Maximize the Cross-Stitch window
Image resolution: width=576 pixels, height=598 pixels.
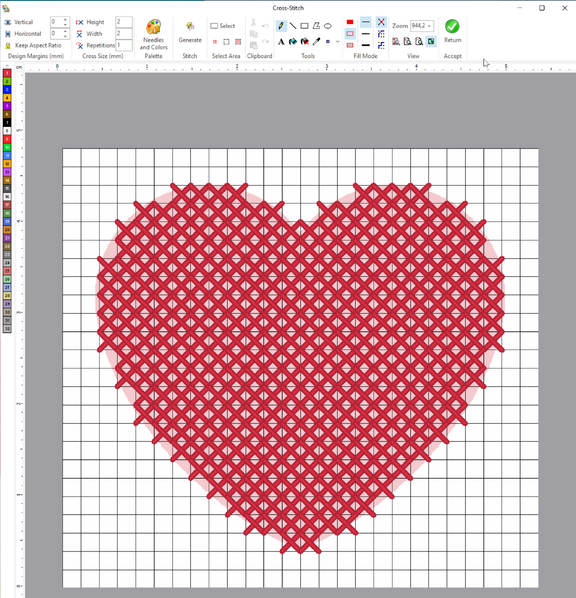[x=542, y=8]
